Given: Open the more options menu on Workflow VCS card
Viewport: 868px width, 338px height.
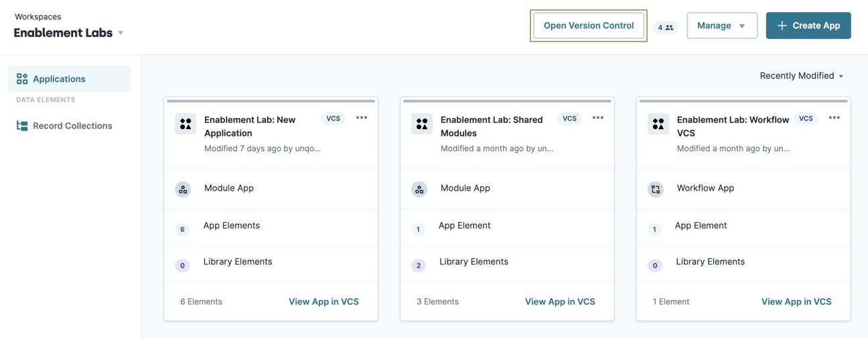Looking at the screenshot, I should click(835, 118).
